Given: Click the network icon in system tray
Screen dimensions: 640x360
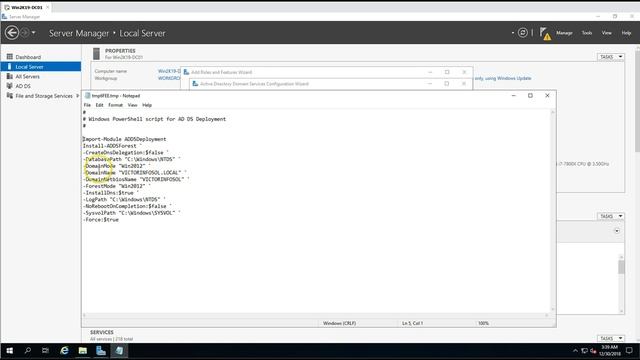Looking at the screenshot, I should click(584, 351).
